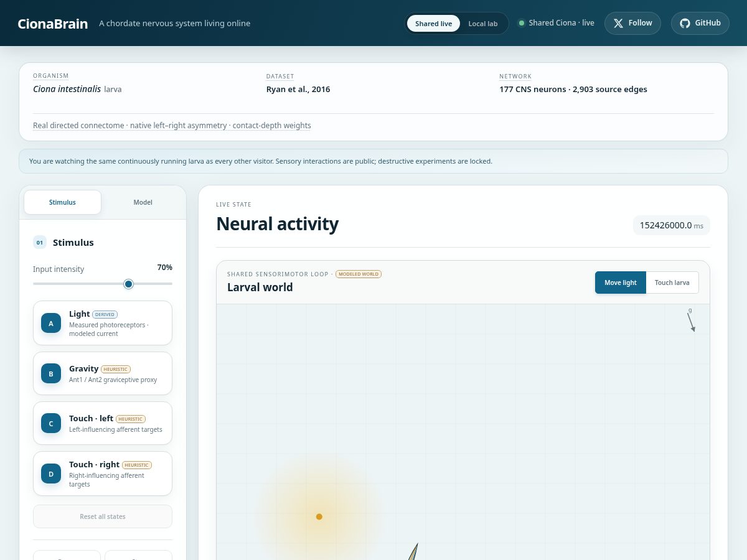
Task: Select the A badge for Light stimulus
Action: tap(51, 323)
